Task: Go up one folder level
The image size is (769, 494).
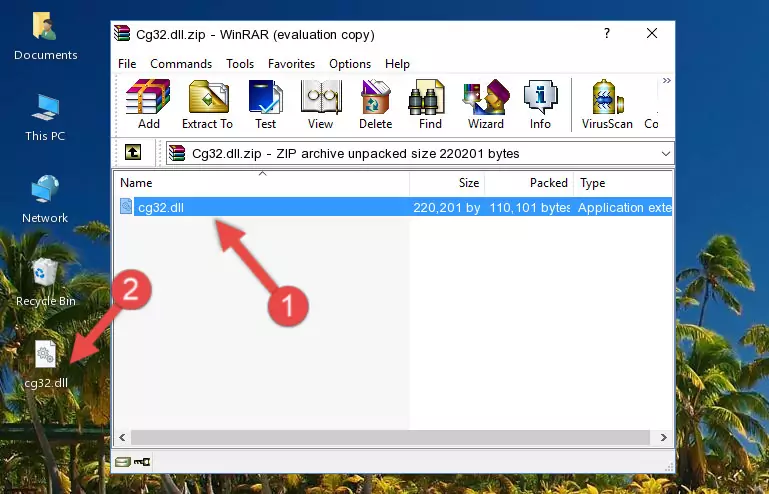Action: (x=133, y=153)
